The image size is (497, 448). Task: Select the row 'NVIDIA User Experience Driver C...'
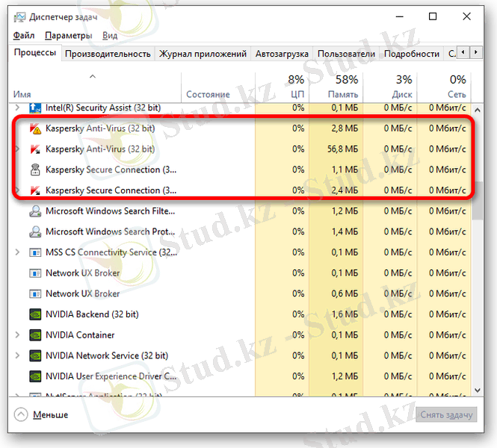pos(240,376)
